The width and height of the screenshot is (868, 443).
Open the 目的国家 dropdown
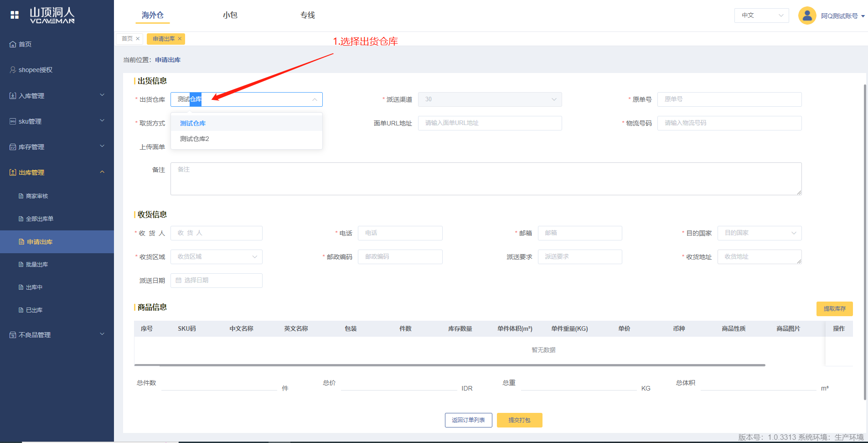point(759,233)
